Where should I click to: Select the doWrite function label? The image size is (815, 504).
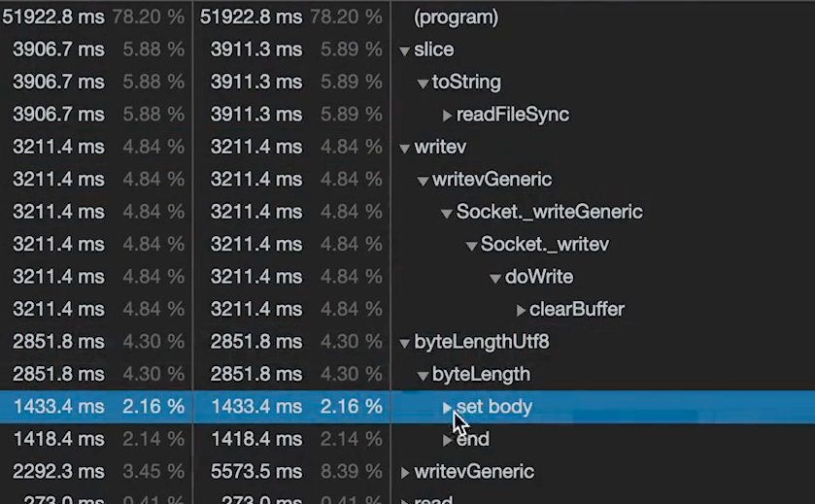pos(539,277)
